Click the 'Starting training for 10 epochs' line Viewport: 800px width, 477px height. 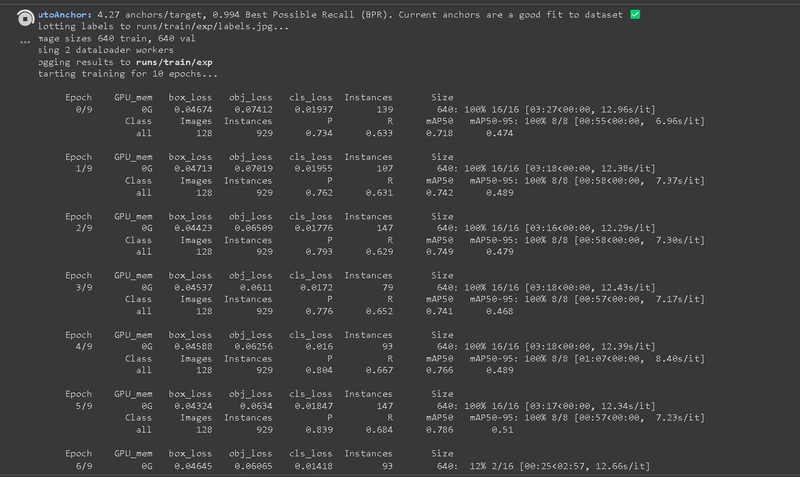click(127, 74)
